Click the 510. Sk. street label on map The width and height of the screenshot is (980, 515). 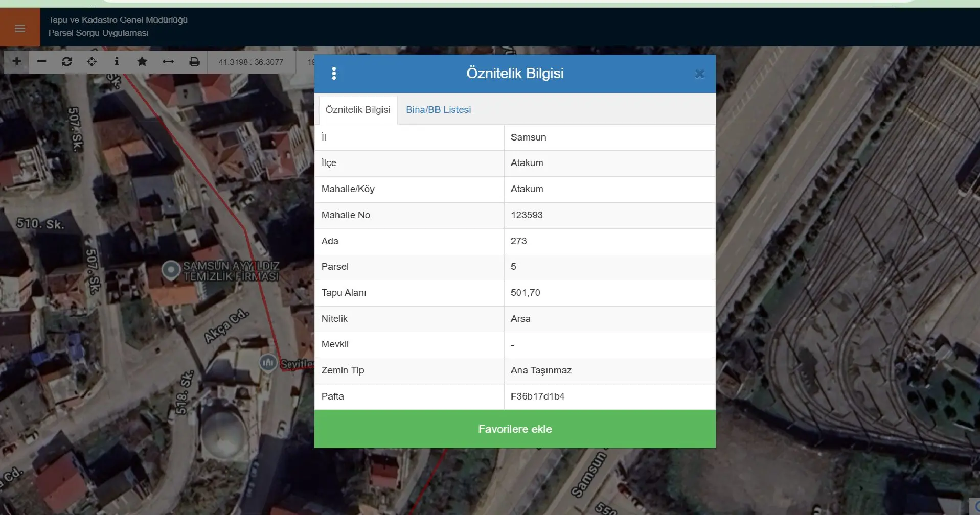(x=40, y=224)
